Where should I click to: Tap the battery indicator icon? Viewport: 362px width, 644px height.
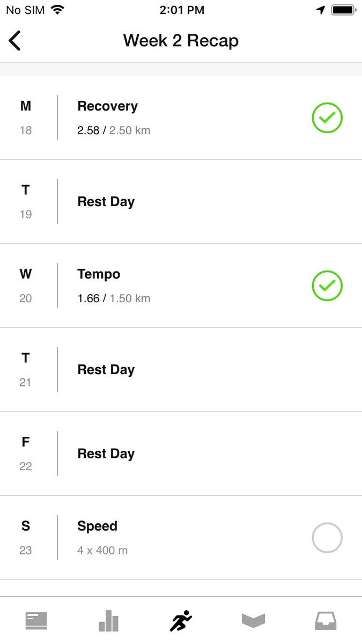343,10
